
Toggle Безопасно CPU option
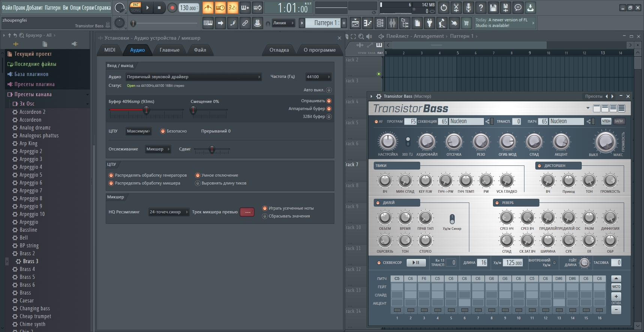tap(163, 131)
